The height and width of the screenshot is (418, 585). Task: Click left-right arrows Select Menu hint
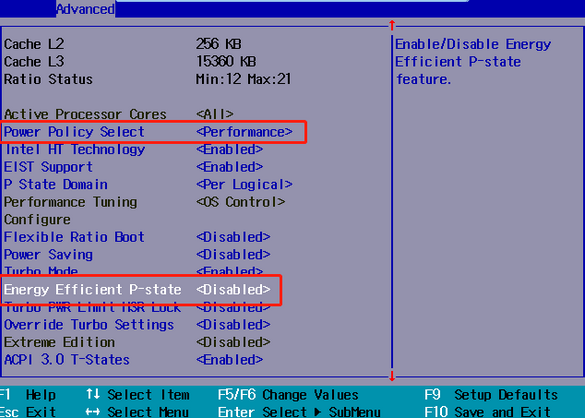(137, 412)
